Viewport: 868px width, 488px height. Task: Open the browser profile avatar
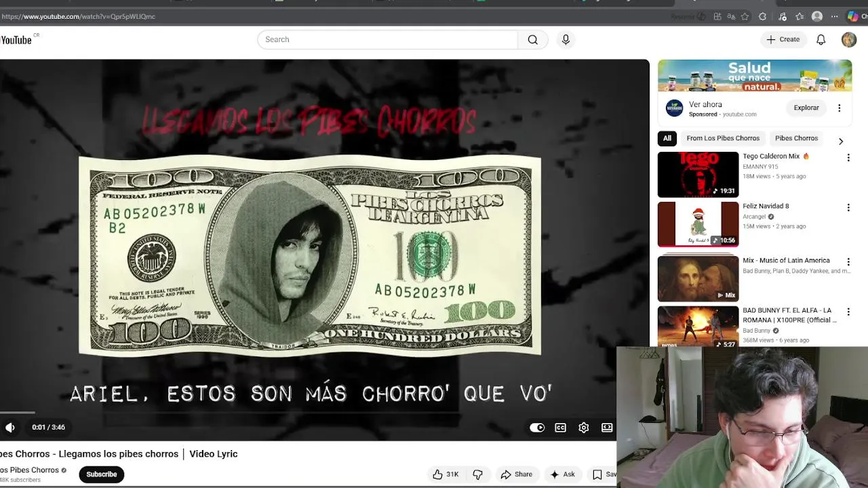coord(817,16)
